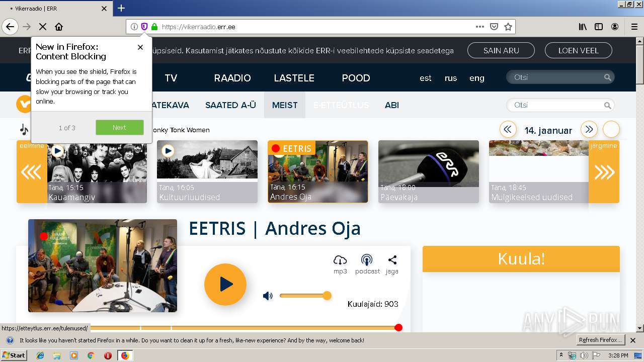This screenshot has width=644, height=362.
Task: Click the search magnifier in top bar
Action: click(x=608, y=77)
